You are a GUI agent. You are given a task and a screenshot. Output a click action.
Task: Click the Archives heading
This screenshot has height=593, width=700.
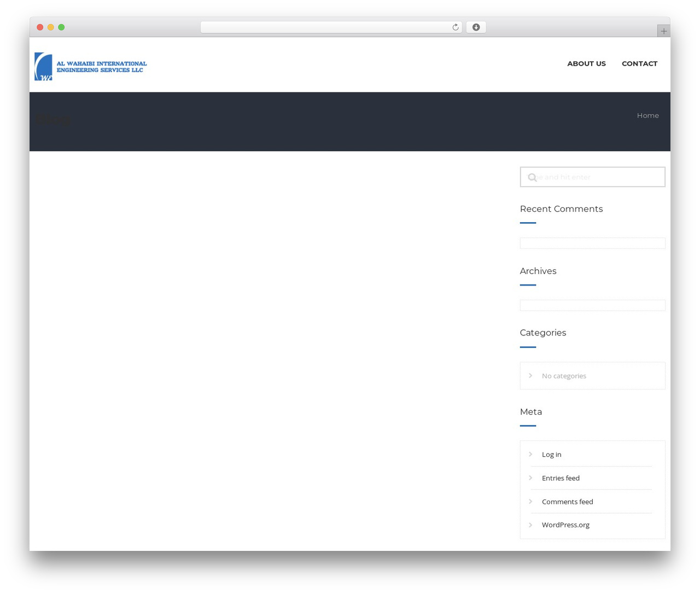[x=538, y=271]
